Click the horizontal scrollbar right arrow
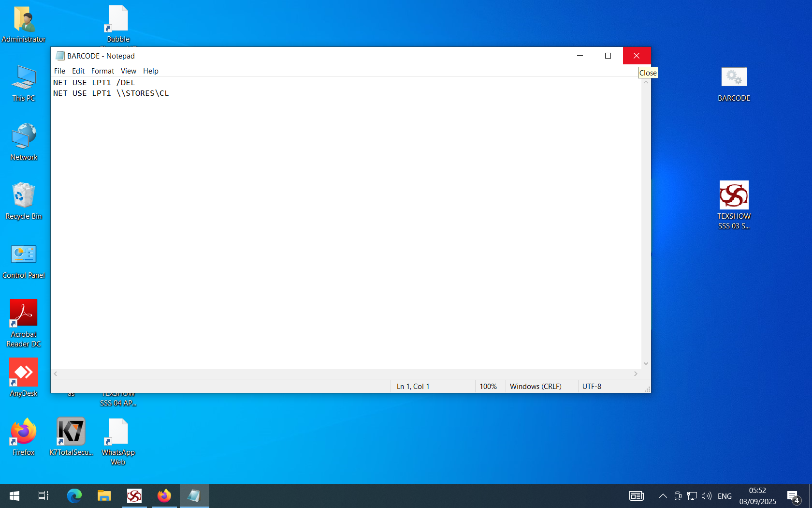 [636, 374]
